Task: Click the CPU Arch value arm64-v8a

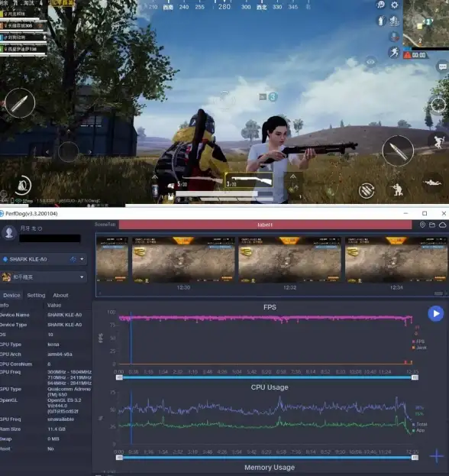Action: tap(60, 355)
